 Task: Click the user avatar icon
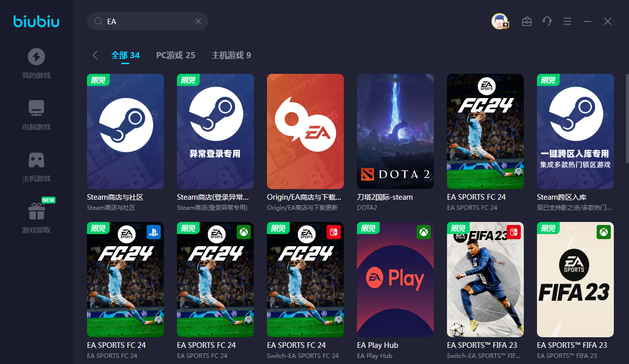pos(500,21)
